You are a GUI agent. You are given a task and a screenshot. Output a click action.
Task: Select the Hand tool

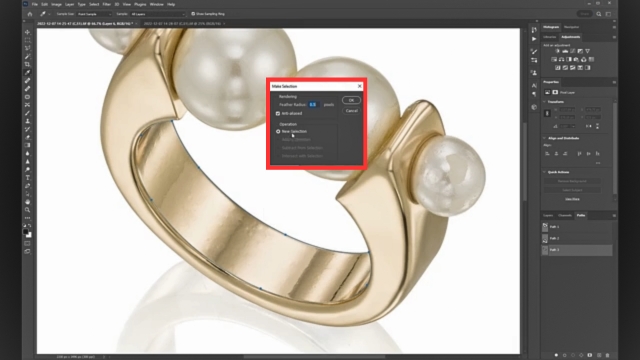(27, 202)
